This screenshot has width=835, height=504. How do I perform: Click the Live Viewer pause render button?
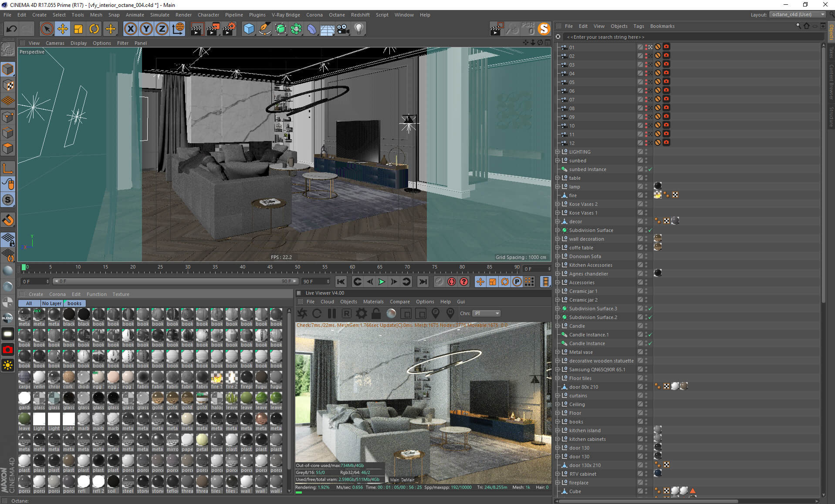[x=331, y=313]
